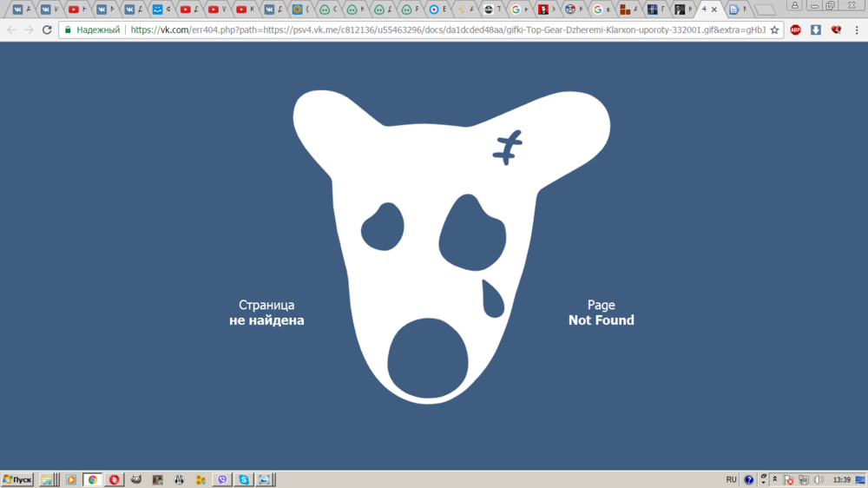The image size is (868, 488).
Task: Launch GIMP from the taskbar
Action: point(136,479)
